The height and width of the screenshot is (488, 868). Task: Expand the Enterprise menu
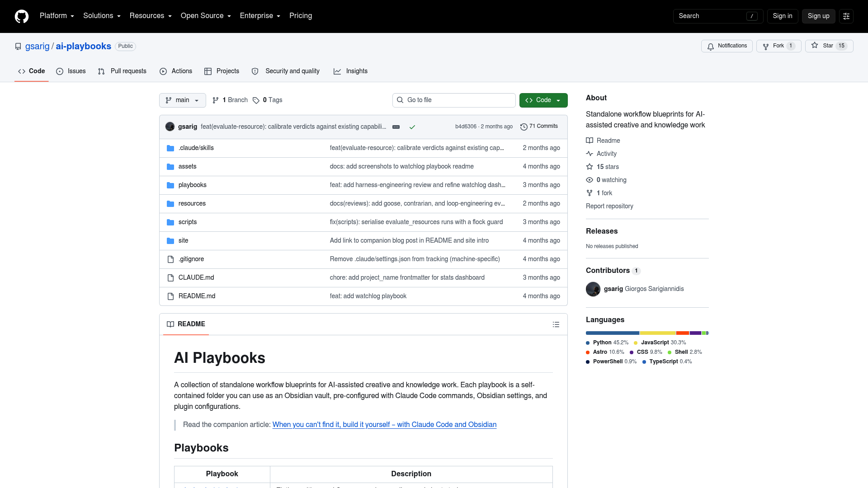click(260, 16)
